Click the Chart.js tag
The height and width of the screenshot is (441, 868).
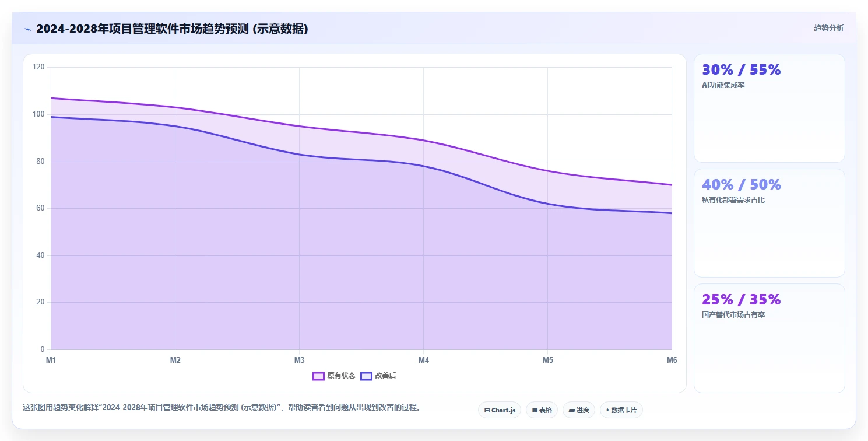coord(500,410)
